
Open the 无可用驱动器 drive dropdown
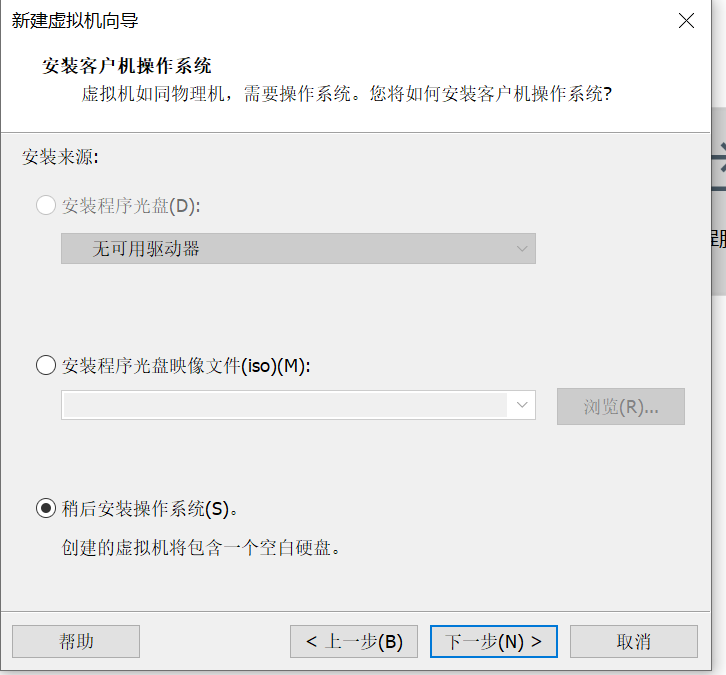(x=298, y=249)
